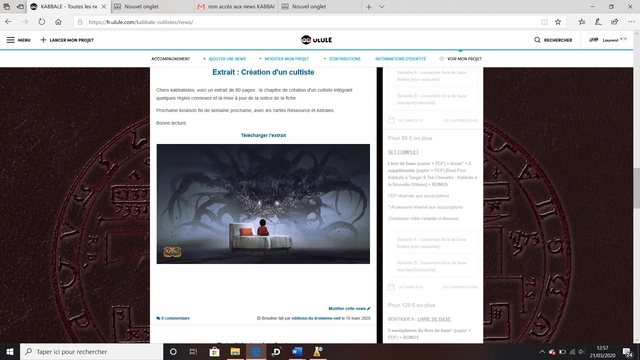Select Variante B under the 89 € reward

pos(433,266)
